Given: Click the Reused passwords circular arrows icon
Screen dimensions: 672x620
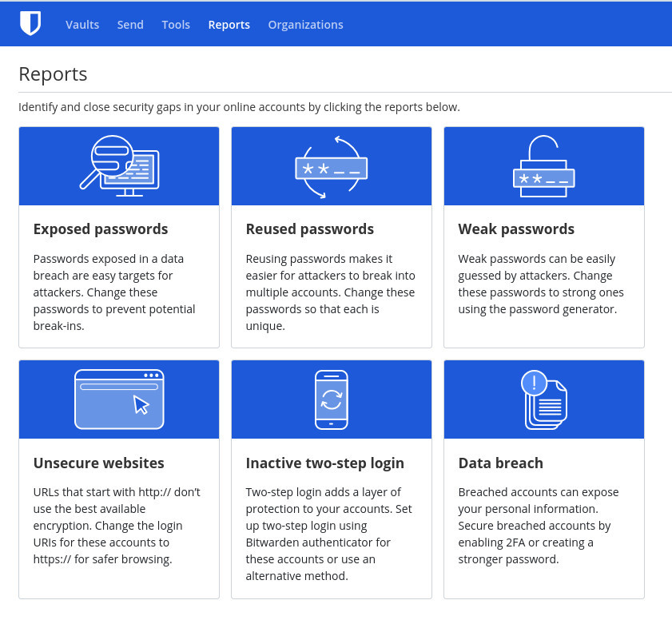Looking at the screenshot, I should point(331,167).
